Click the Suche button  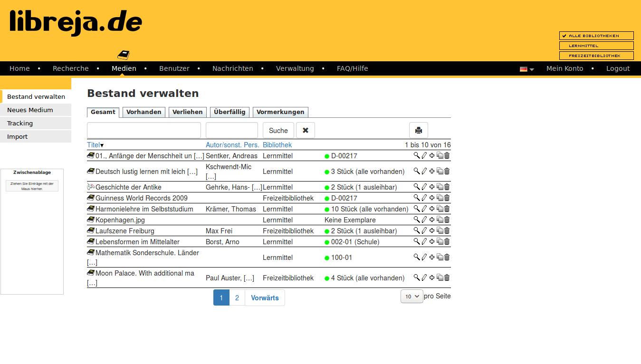(278, 130)
